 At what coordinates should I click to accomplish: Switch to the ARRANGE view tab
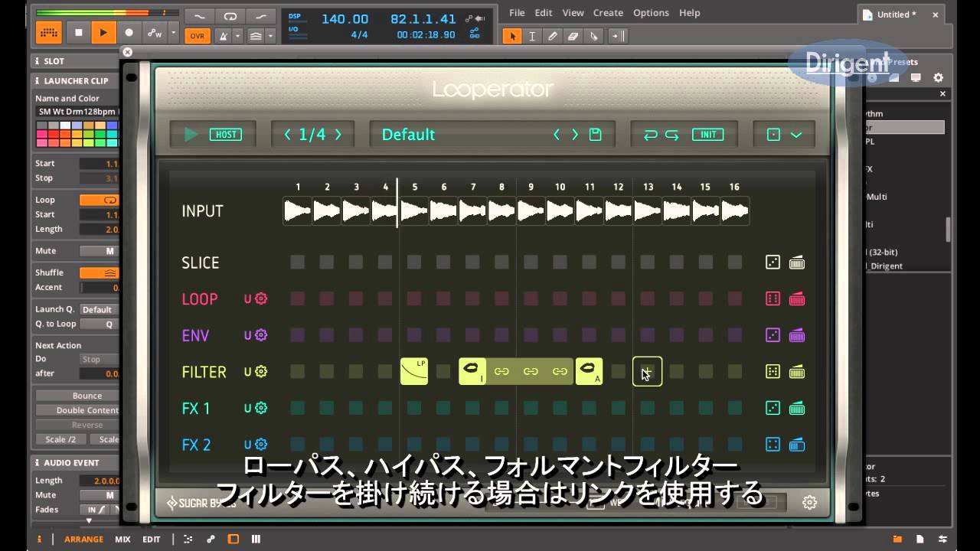pos(83,539)
